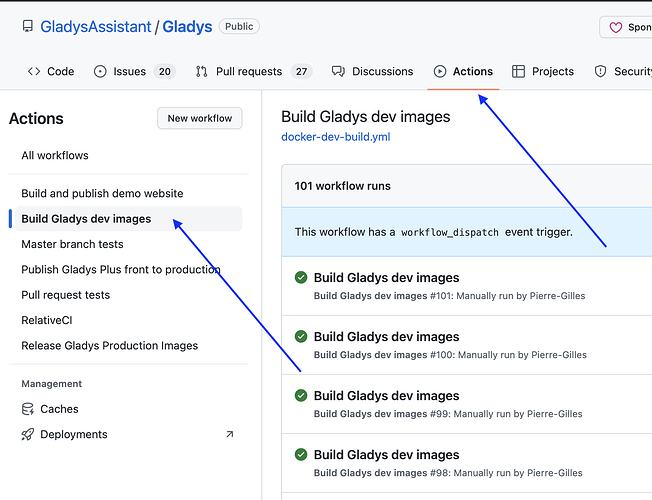Click the external arrow icon next to Deployments
Viewport: 652px width, 500px height.
(229, 435)
